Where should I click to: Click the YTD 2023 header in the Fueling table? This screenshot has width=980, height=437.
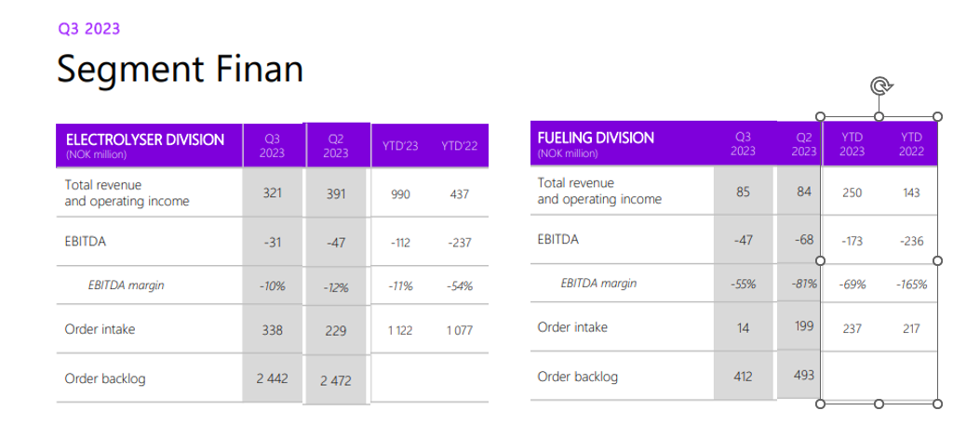852,143
